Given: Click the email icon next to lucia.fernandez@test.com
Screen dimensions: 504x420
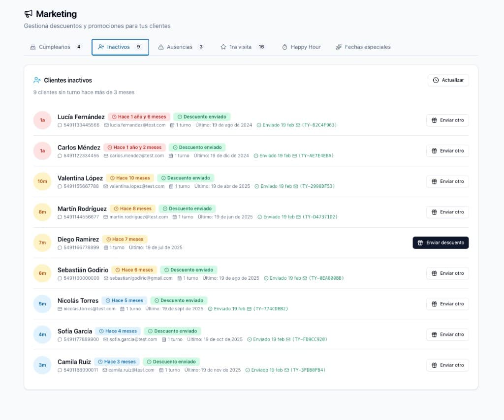Looking at the screenshot, I should (106, 125).
